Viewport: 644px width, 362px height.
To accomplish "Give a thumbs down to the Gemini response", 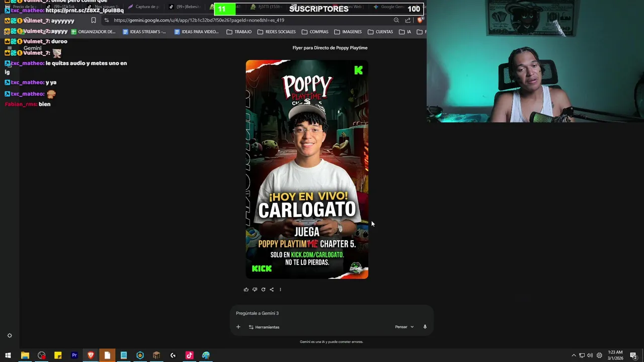I will (x=255, y=290).
